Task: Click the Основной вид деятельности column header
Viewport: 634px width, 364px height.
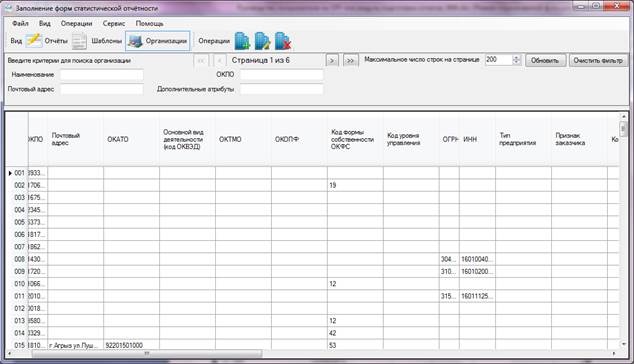Action: tap(187, 139)
